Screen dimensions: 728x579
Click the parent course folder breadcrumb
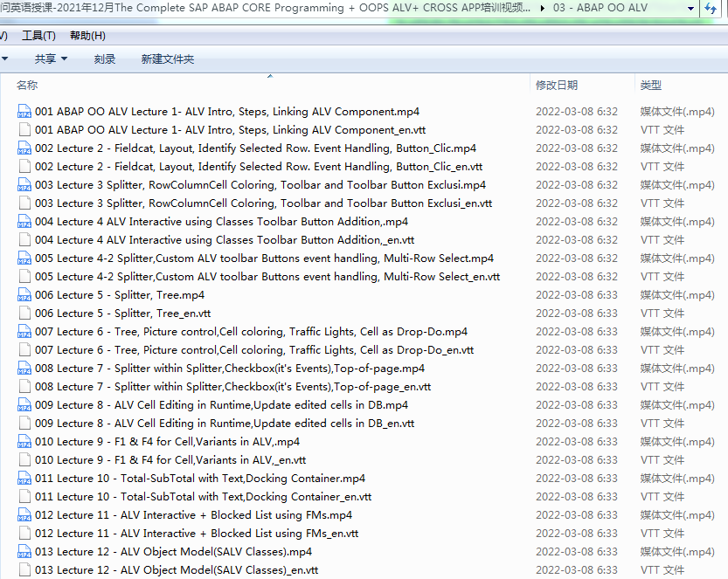[265, 8]
